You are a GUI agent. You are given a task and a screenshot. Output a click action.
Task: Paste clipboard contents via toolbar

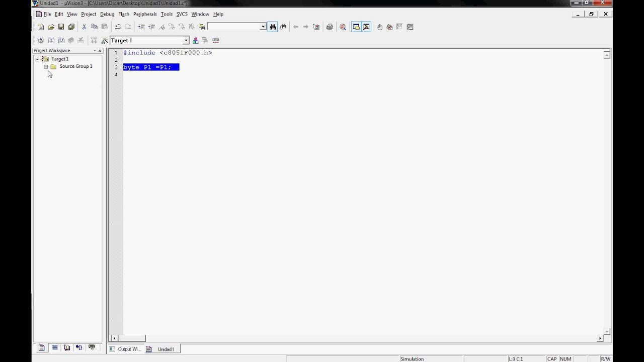tap(104, 27)
